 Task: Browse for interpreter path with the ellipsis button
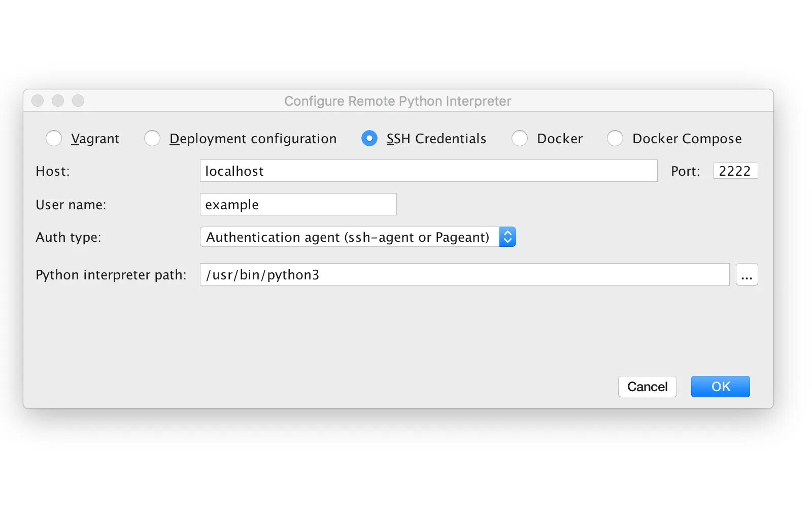coord(747,275)
